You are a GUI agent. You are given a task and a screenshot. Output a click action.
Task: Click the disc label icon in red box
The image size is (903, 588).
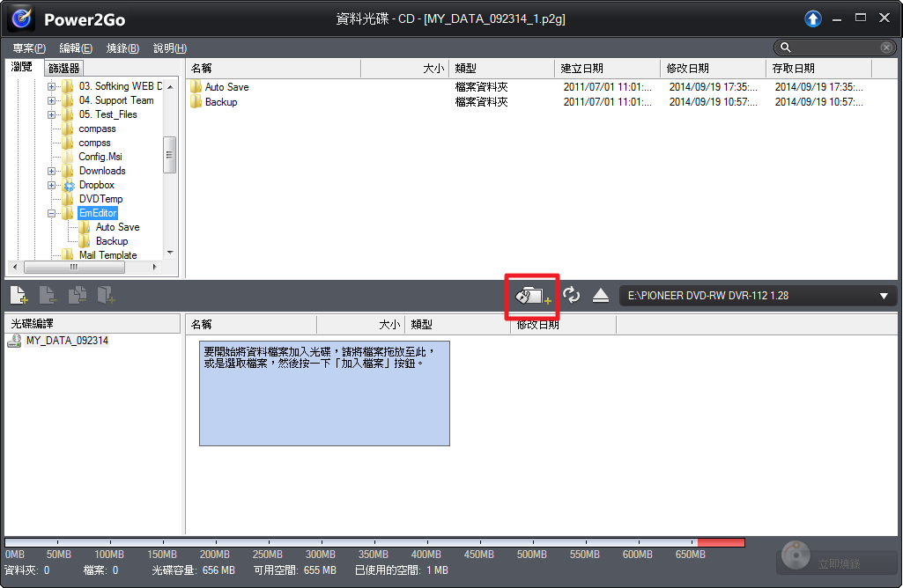(x=532, y=297)
